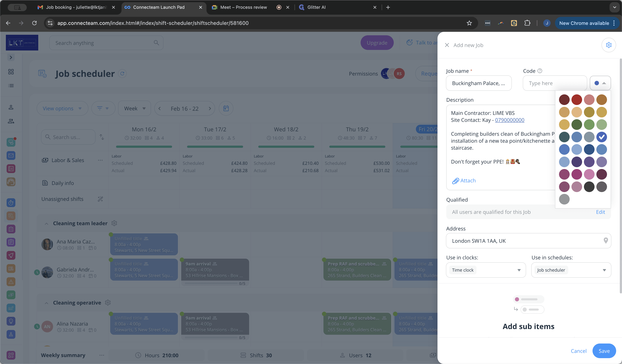Screen dimensions: 622x364
Task: Bookmark page with the star icon
Action: click(469, 23)
